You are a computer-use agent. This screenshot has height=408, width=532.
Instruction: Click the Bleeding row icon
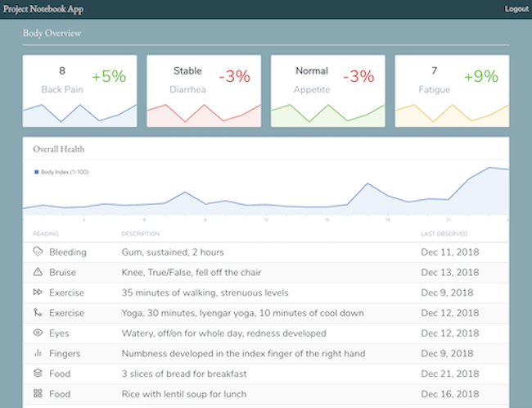[38, 252]
